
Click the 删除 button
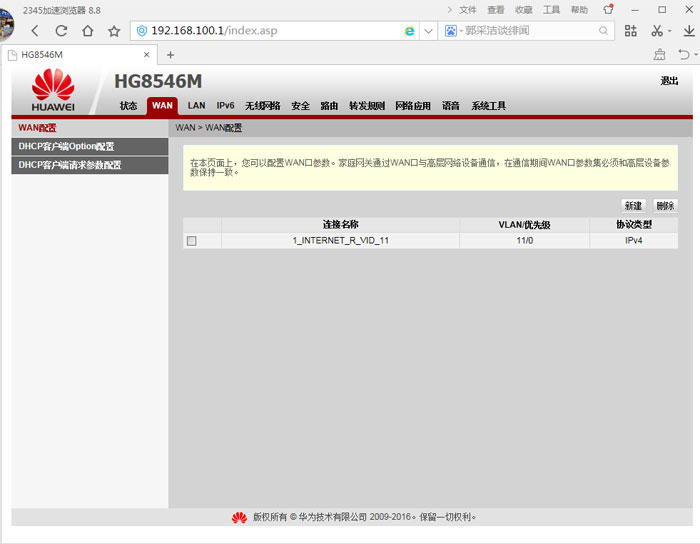pos(665,206)
